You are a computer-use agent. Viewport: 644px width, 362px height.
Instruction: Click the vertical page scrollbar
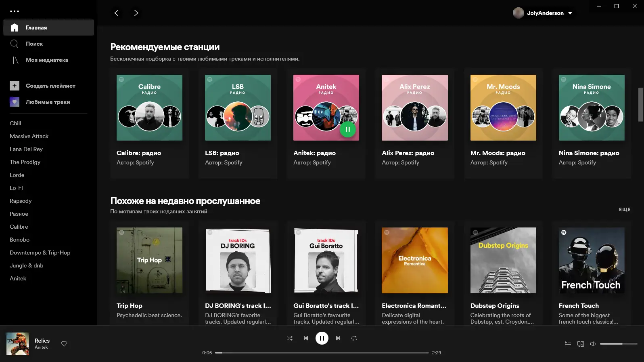coord(640,105)
